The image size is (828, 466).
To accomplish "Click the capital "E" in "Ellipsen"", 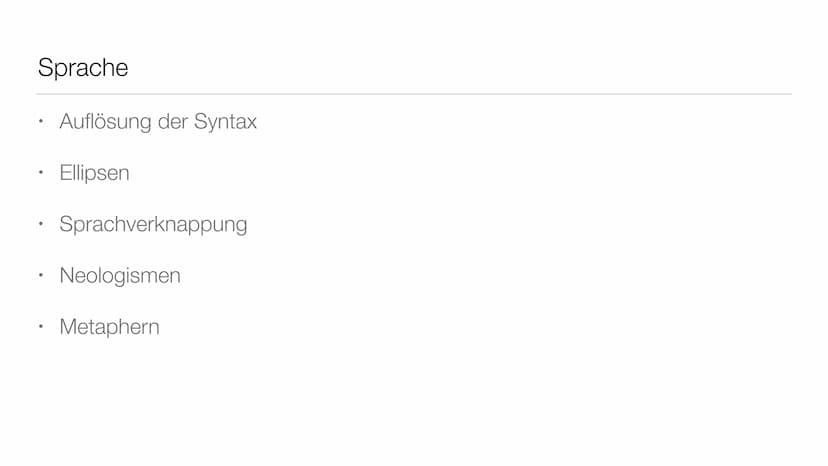I will [x=65, y=173].
